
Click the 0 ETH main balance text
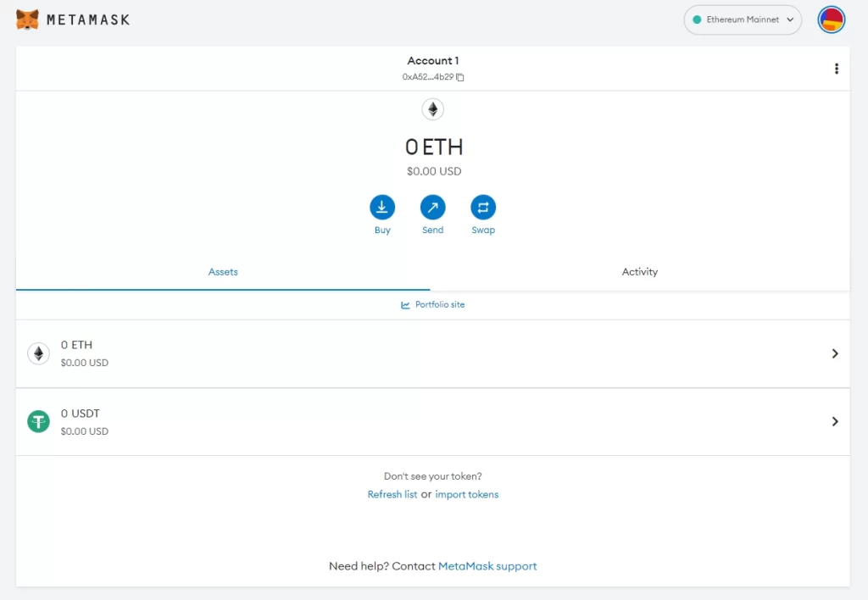[x=434, y=147]
